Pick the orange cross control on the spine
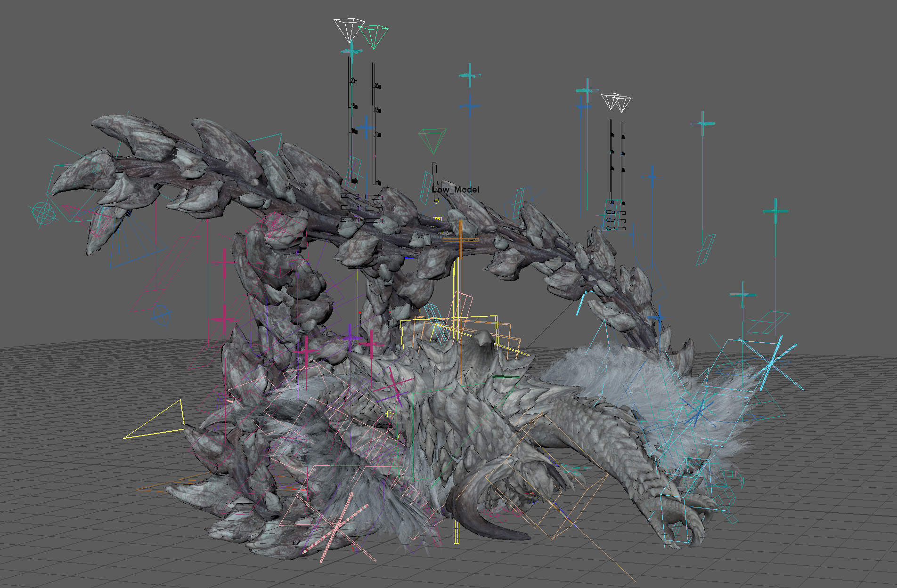897x588 pixels. click(x=460, y=240)
